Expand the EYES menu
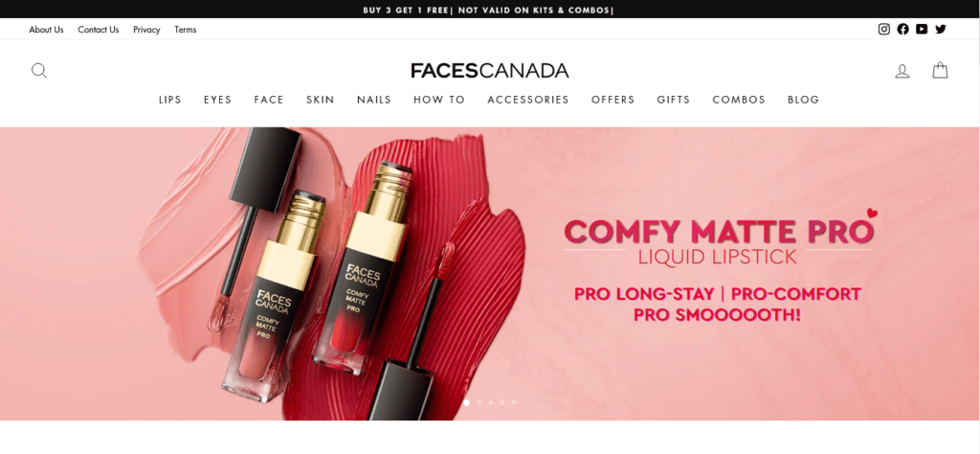The height and width of the screenshot is (454, 980). tap(217, 100)
